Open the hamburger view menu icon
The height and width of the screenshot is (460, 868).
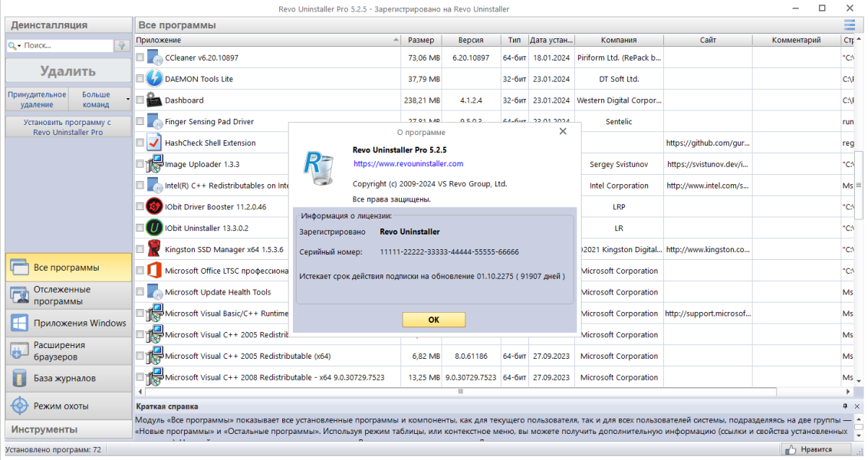(x=849, y=25)
